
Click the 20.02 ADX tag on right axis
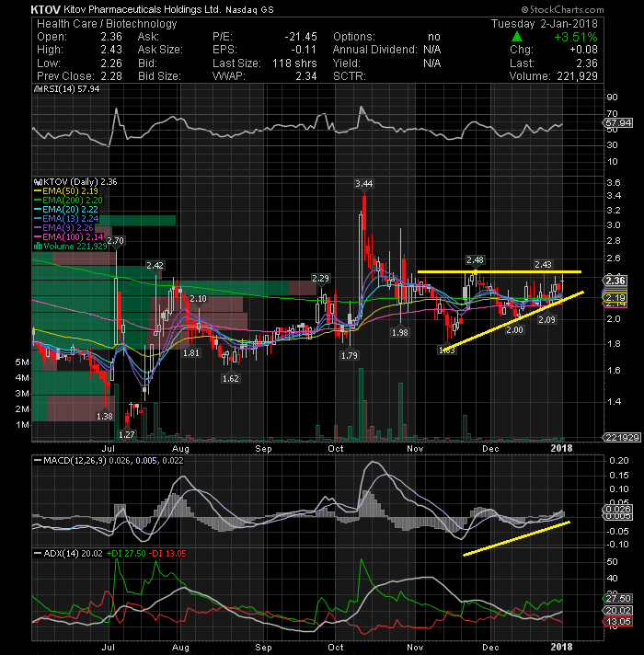[618, 610]
